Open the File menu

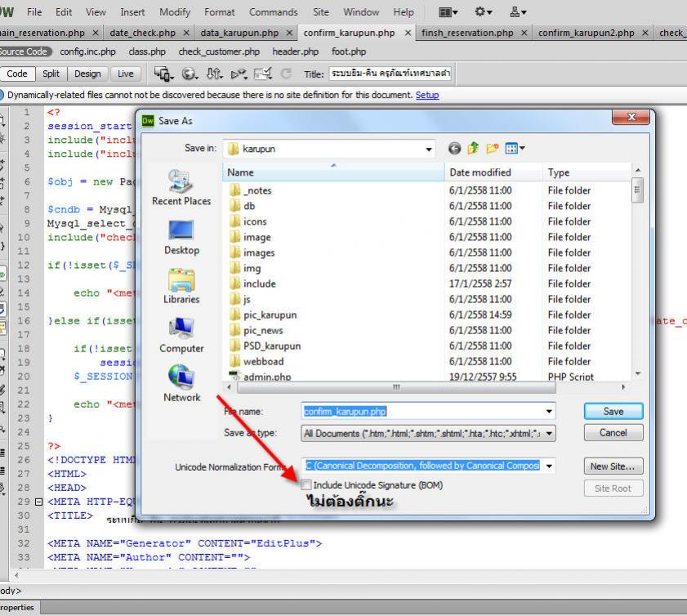click(34, 12)
